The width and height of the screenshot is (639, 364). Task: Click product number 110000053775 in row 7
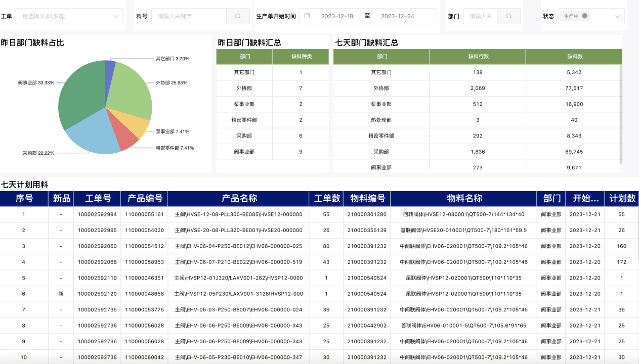click(x=144, y=309)
